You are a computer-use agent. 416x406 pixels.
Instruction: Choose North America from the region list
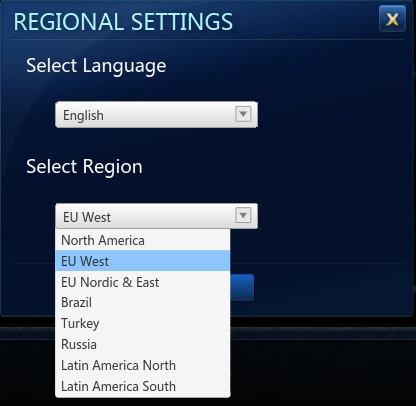coord(143,240)
